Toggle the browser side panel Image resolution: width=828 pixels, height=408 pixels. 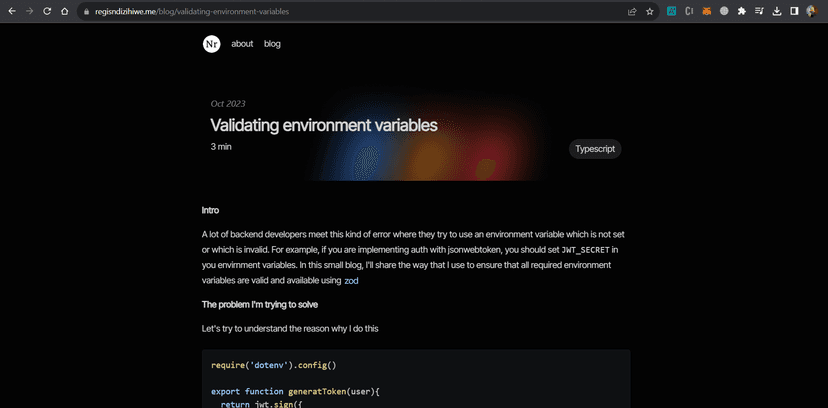click(x=794, y=12)
